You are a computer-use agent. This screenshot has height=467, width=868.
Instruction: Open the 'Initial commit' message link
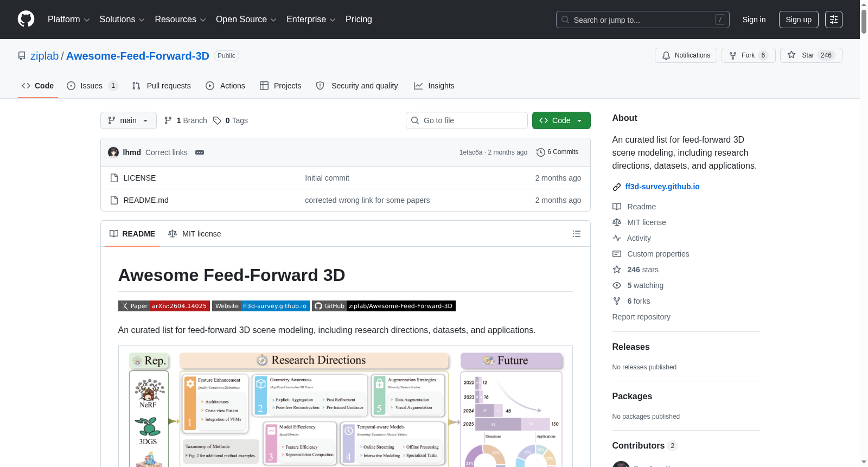327,178
